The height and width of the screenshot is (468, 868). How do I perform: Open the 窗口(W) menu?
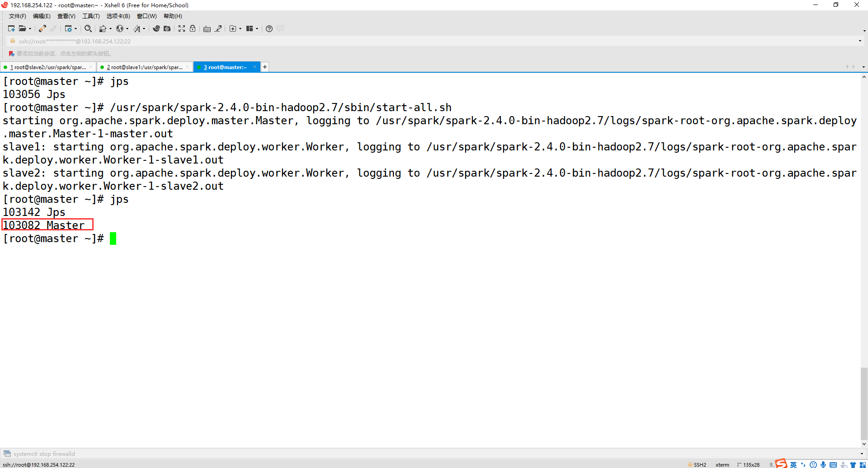[x=147, y=16]
